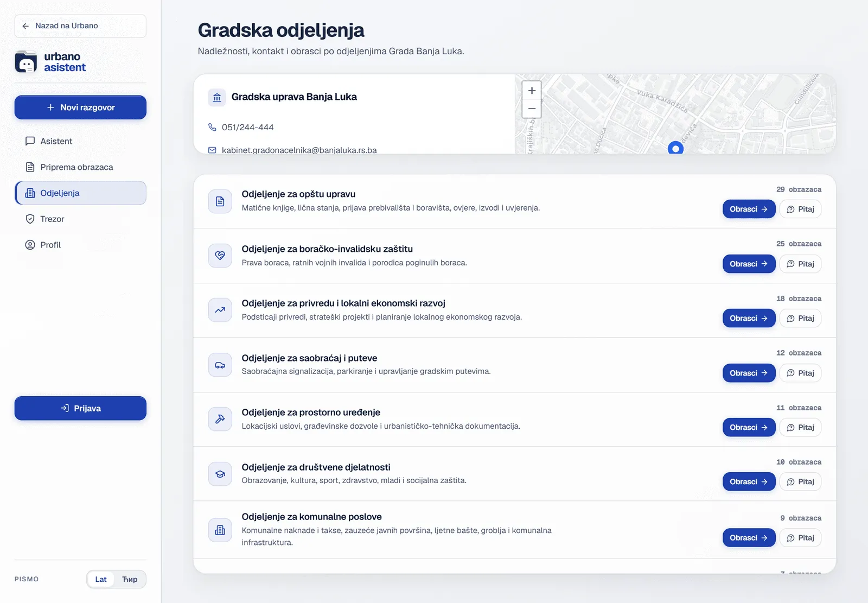Screen dimensions: 868x603
Task: Open Priprema obrazaca in the sidebar
Action: [x=80, y=167]
